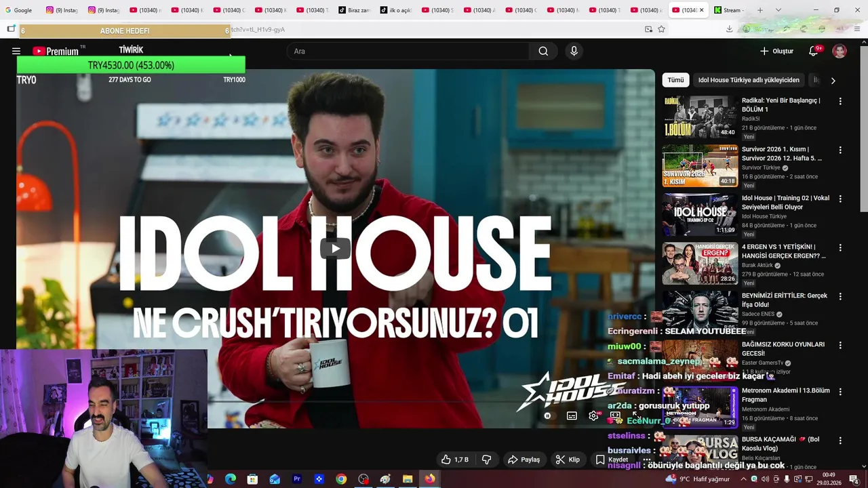Open taskbar clock 00:49

[829, 479]
